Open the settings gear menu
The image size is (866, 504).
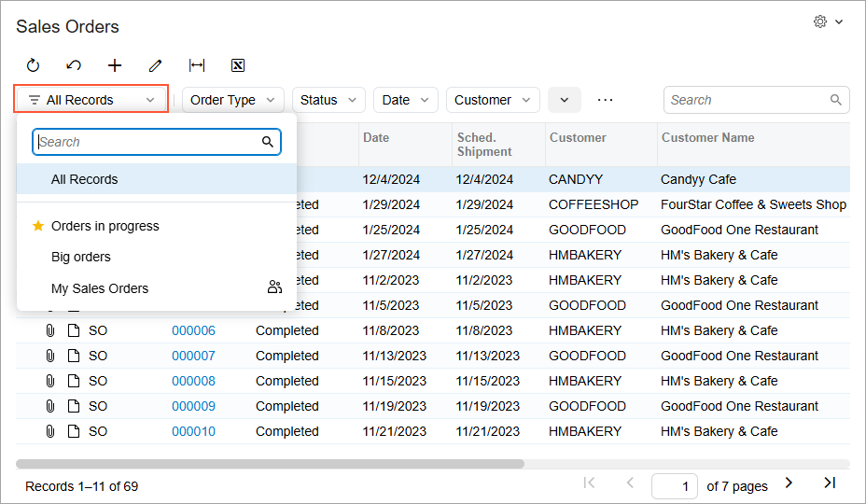827,21
